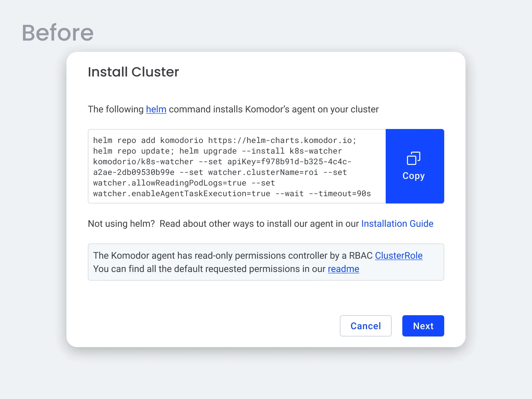The image size is (532, 399).
Task: Click the 'Install Cluster' dialog title
Action: (133, 72)
